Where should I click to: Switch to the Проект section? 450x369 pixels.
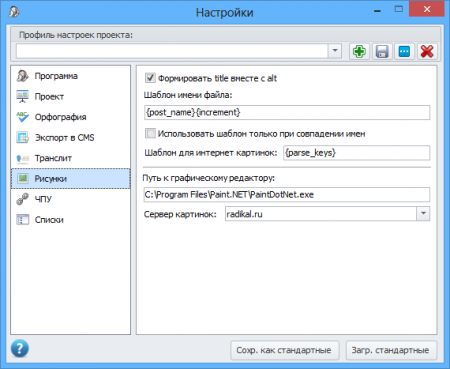click(49, 97)
